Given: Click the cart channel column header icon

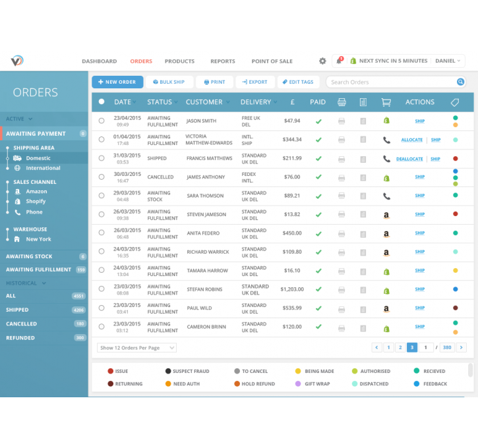Looking at the screenshot, I should tap(386, 102).
